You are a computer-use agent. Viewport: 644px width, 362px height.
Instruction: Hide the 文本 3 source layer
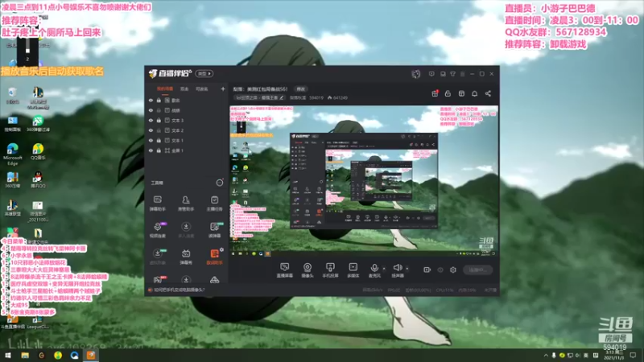click(151, 120)
